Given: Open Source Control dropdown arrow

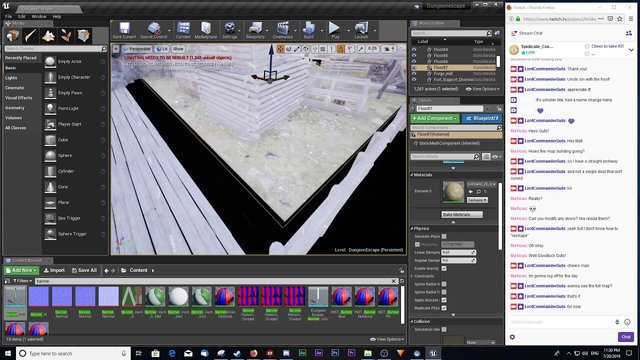Looking at the screenshot, I should click(169, 31).
